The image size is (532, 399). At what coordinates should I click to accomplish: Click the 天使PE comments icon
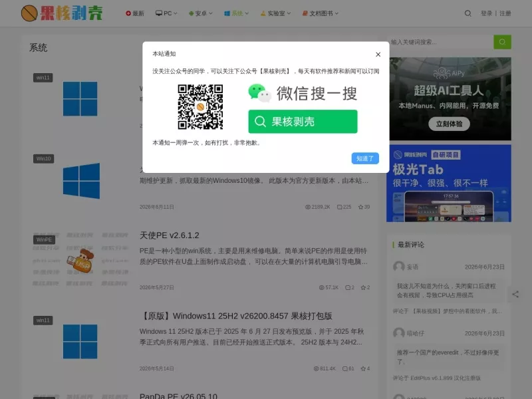tap(348, 288)
